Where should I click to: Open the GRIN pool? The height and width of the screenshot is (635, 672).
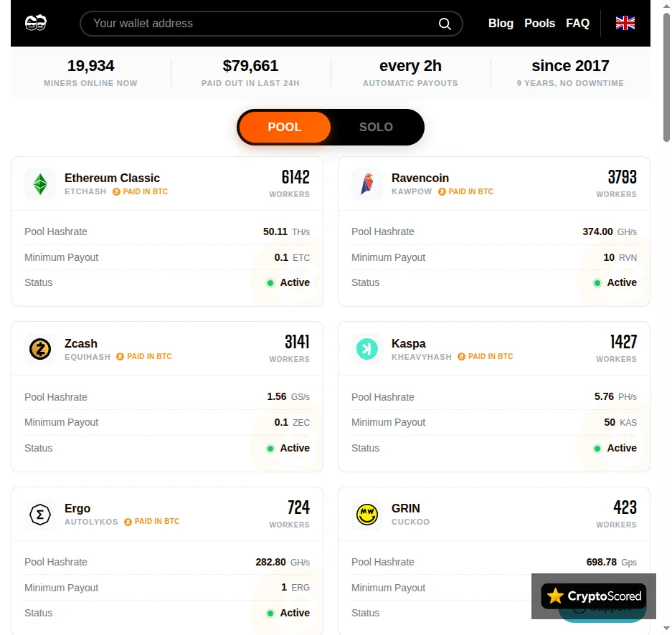tap(493, 561)
